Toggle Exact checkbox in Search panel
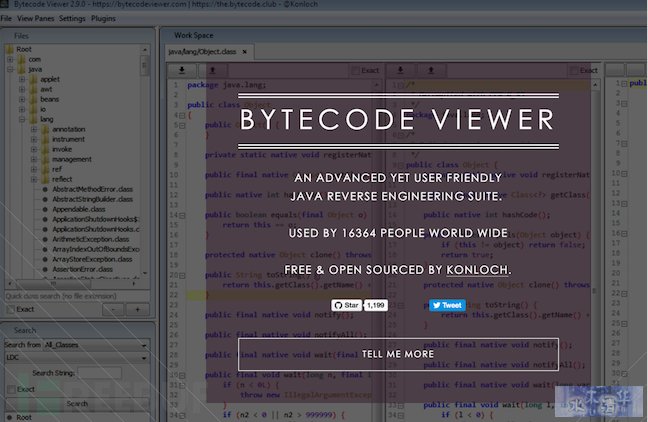Image resolution: width=648 pixels, height=422 pixels. tap(11, 389)
